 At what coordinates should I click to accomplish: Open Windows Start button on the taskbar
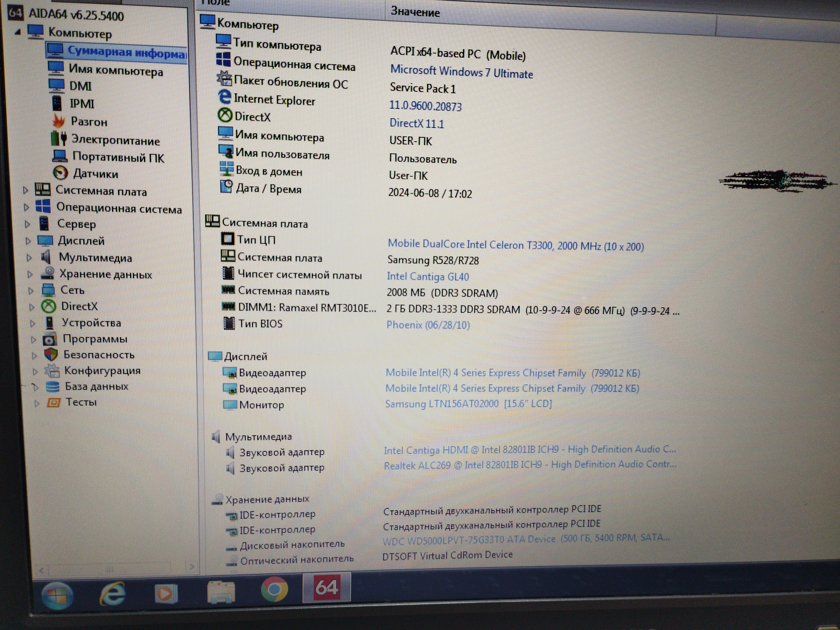coord(57,595)
